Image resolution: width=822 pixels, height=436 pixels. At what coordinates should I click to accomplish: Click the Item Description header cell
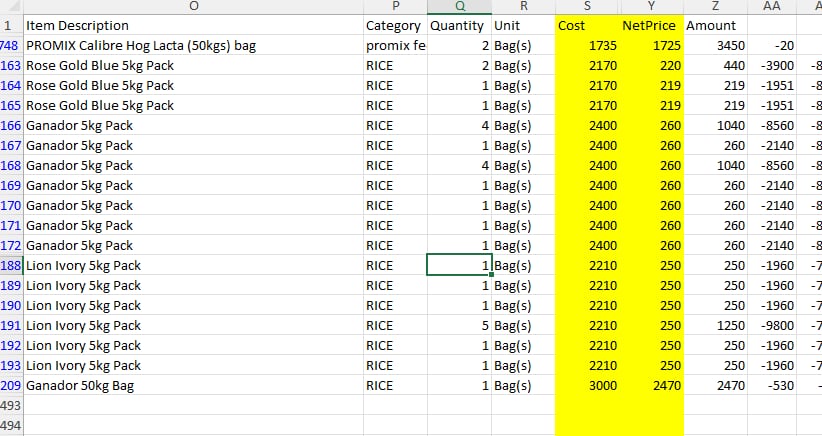[x=192, y=25]
